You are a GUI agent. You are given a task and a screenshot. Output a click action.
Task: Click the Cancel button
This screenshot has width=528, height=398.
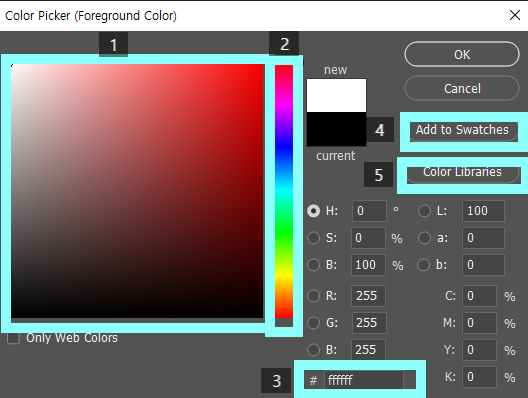coord(462,89)
